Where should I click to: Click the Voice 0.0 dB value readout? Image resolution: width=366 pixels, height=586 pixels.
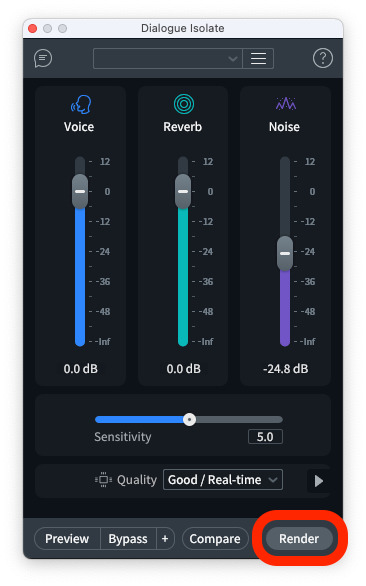click(81, 369)
